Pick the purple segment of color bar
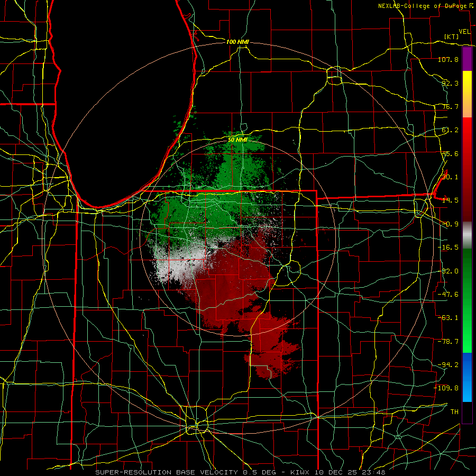 467,59
